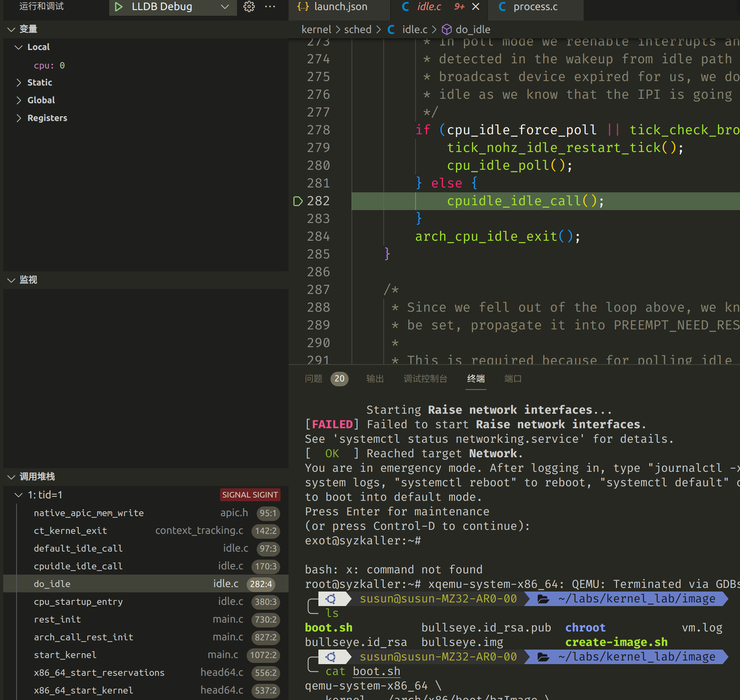Expand the Registers scope
740x700 pixels.
tap(19, 118)
